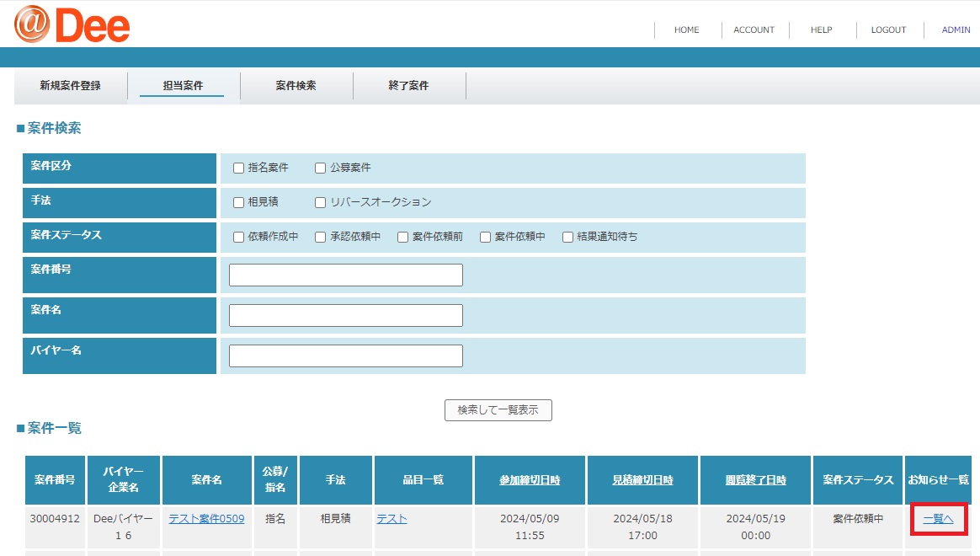
Task: Open the 案件検索 tab
Action: pyautogui.click(x=296, y=86)
